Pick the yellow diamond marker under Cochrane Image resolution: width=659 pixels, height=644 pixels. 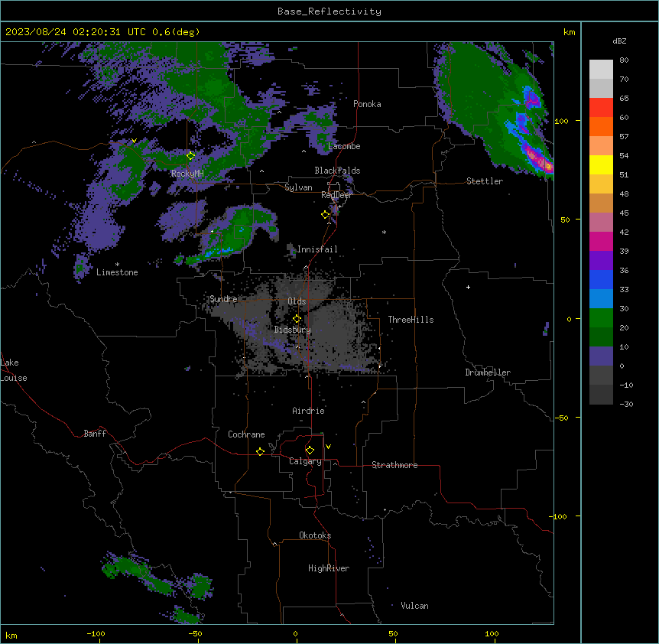(x=260, y=451)
